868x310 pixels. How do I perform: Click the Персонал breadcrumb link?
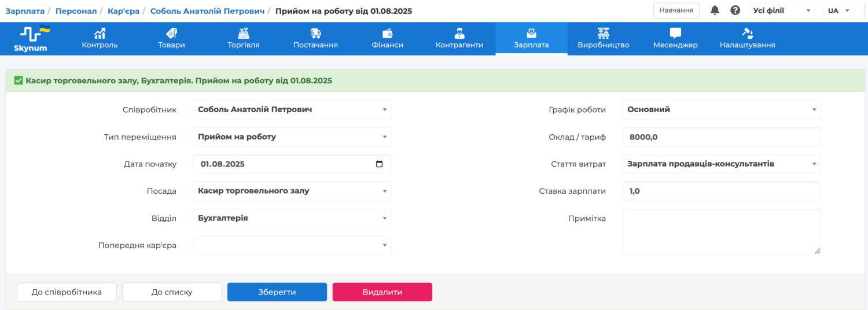coord(76,11)
